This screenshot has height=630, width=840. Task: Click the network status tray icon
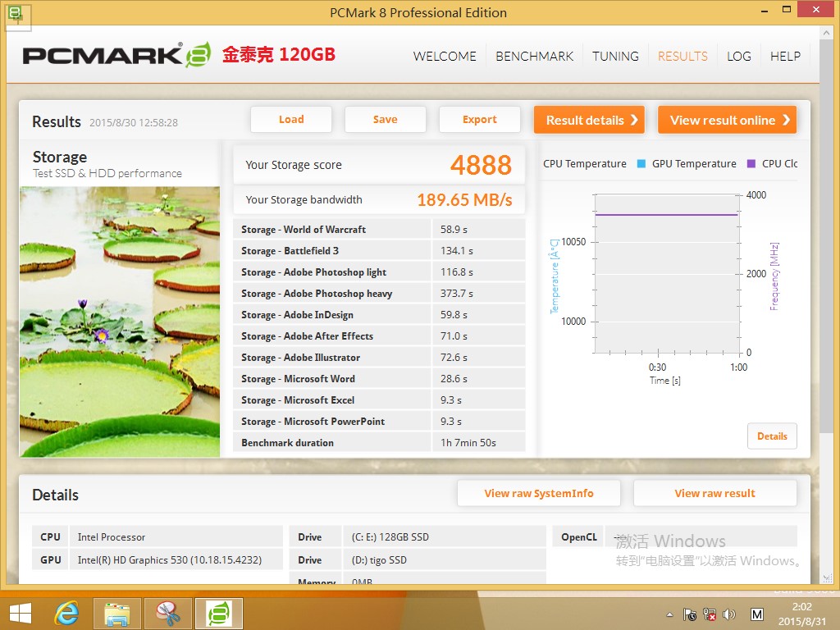point(710,614)
